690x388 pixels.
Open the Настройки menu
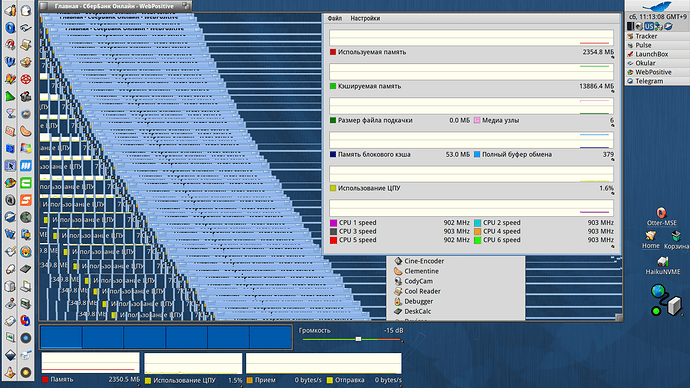365,18
